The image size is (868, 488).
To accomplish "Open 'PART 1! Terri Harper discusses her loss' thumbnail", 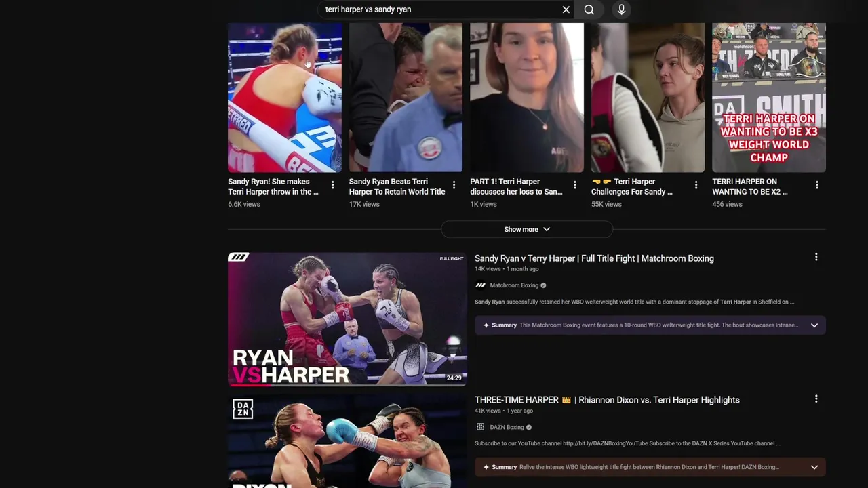I will pyautogui.click(x=527, y=98).
